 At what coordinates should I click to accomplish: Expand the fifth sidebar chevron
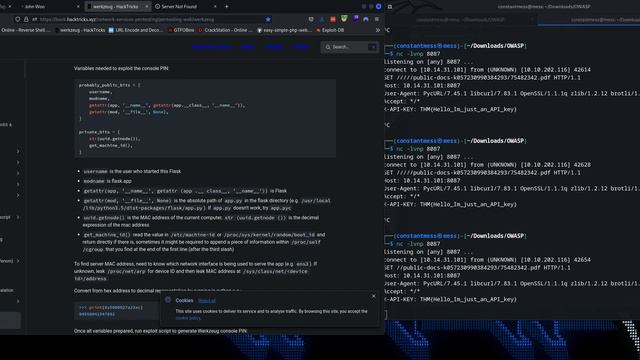(18, 196)
